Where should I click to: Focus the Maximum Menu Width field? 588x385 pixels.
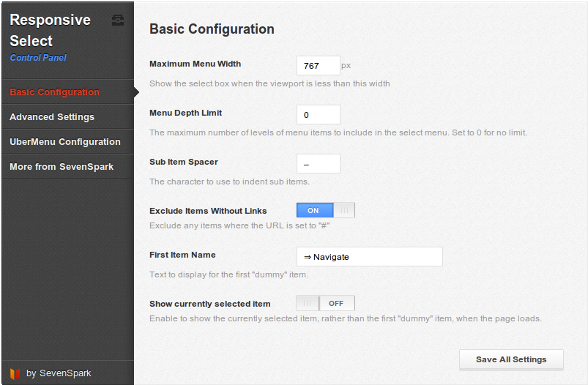[x=319, y=66]
